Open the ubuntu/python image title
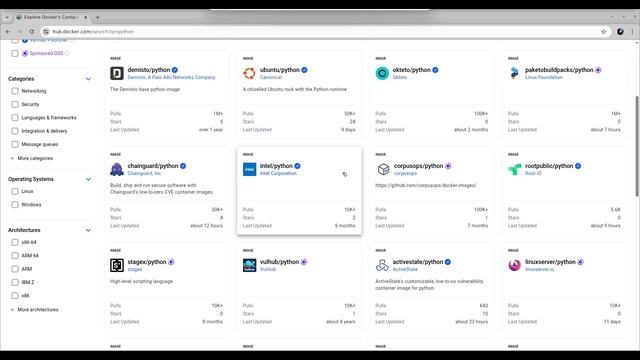640x360 pixels. coord(280,70)
